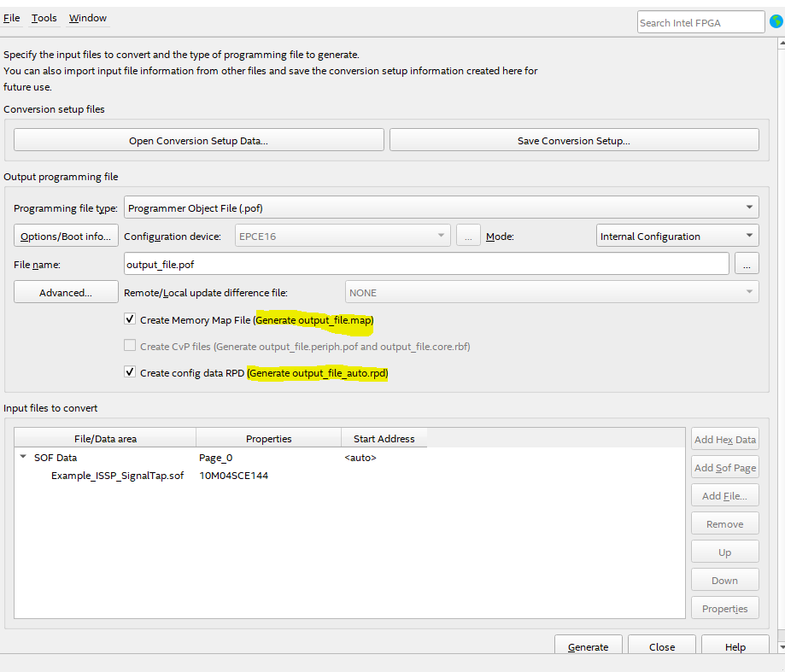Click the Help button
The image size is (785, 672).
[x=735, y=646]
